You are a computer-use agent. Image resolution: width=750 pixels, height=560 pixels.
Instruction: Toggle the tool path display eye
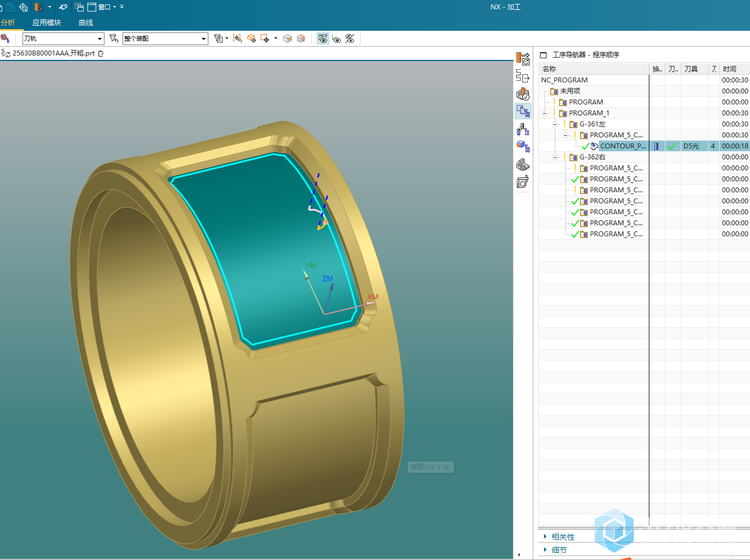point(337,38)
